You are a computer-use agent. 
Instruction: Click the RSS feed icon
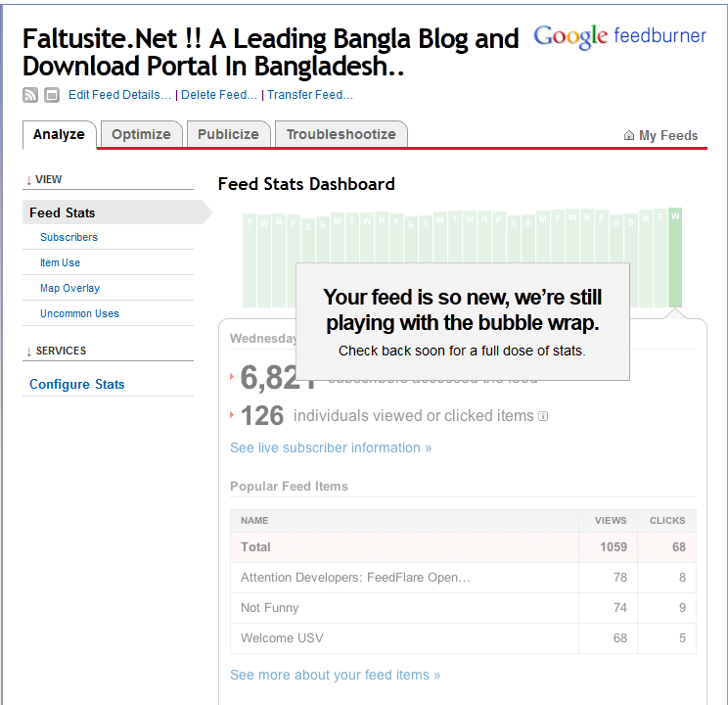click(30, 95)
